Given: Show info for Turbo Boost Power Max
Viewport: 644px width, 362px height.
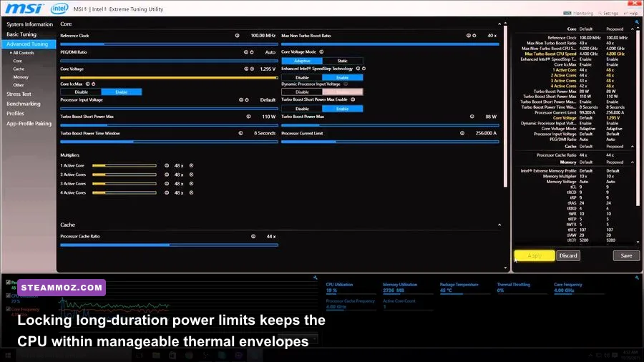Looking at the screenshot, I should pyautogui.click(x=472, y=117).
